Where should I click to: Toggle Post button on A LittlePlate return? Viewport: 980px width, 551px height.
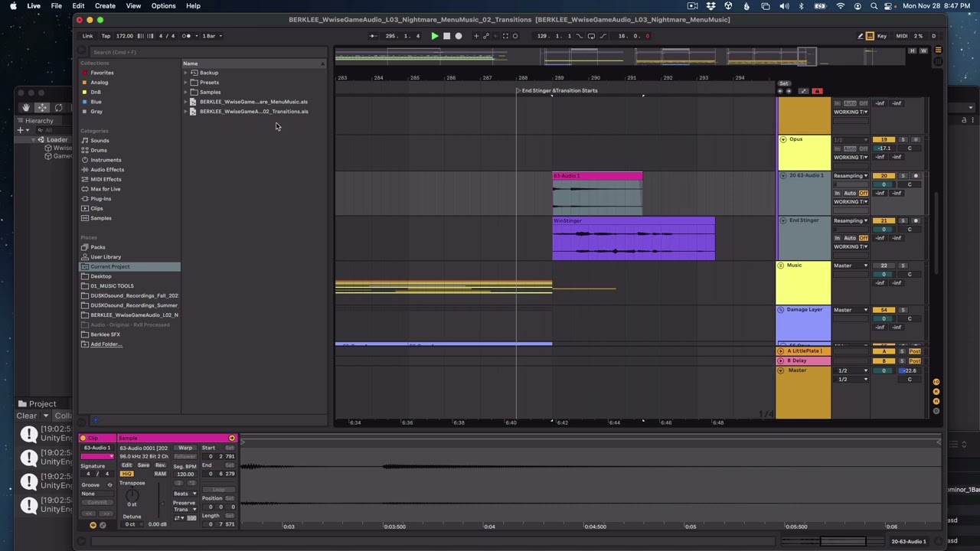point(915,351)
